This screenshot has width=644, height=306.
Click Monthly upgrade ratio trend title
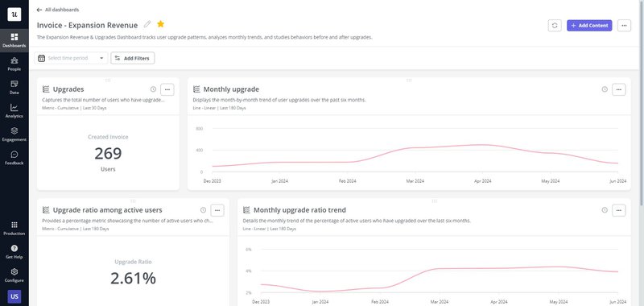tap(299, 210)
